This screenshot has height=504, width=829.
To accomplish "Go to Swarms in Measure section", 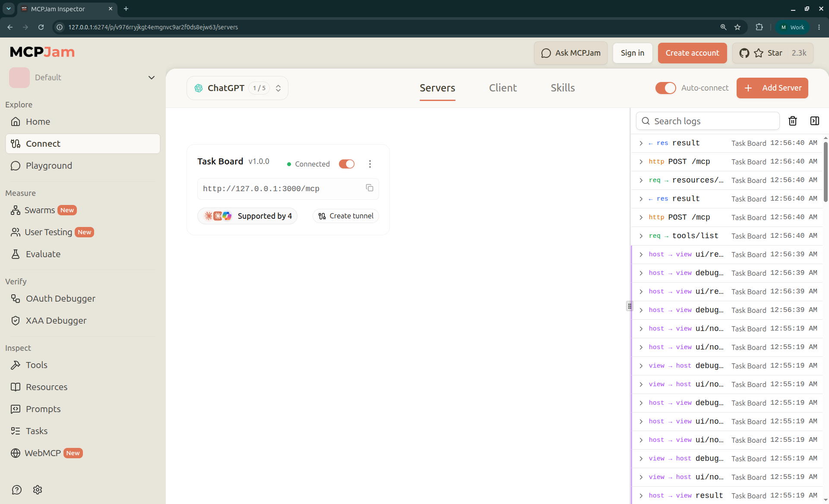I will [82, 210].
